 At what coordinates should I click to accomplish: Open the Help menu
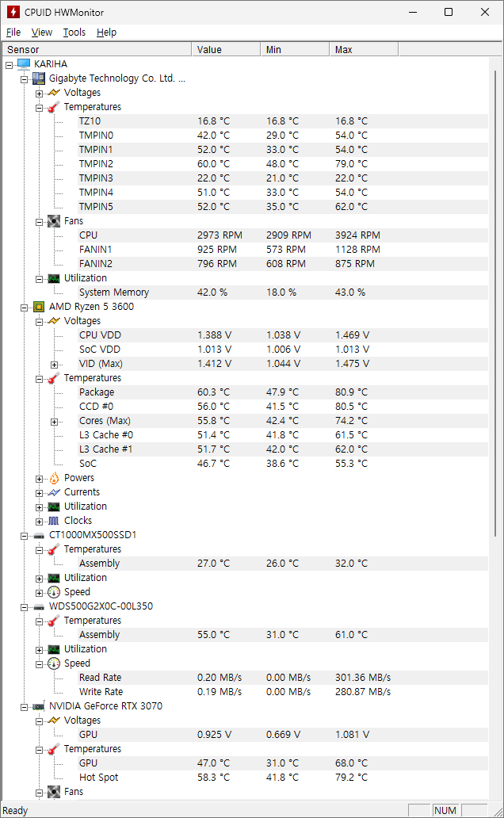(106, 32)
